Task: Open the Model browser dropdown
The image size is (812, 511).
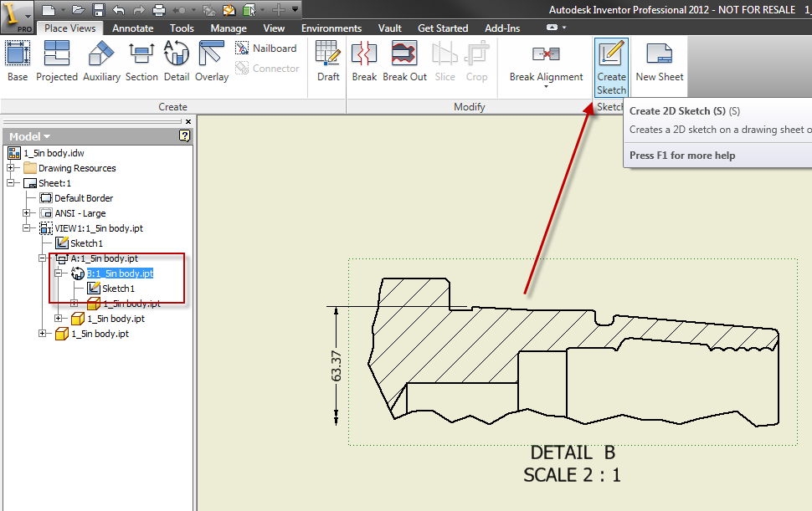Action: [29, 136]
